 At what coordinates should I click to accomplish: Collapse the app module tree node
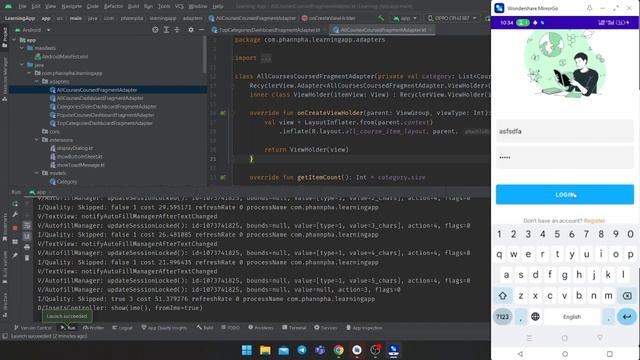click(15, 40)
